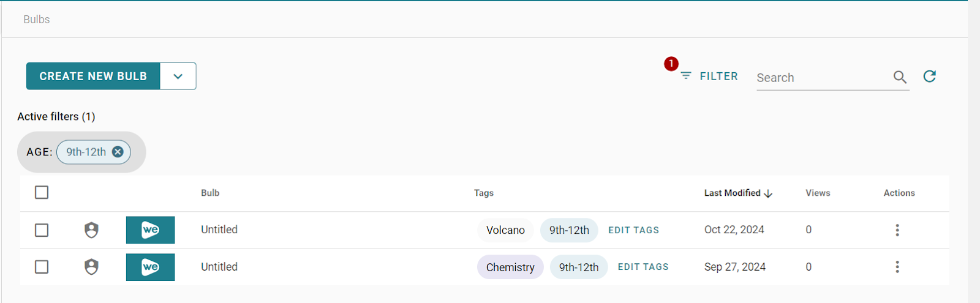Open actions menu for the Sep 27 bulb

(x=897, y=267)
